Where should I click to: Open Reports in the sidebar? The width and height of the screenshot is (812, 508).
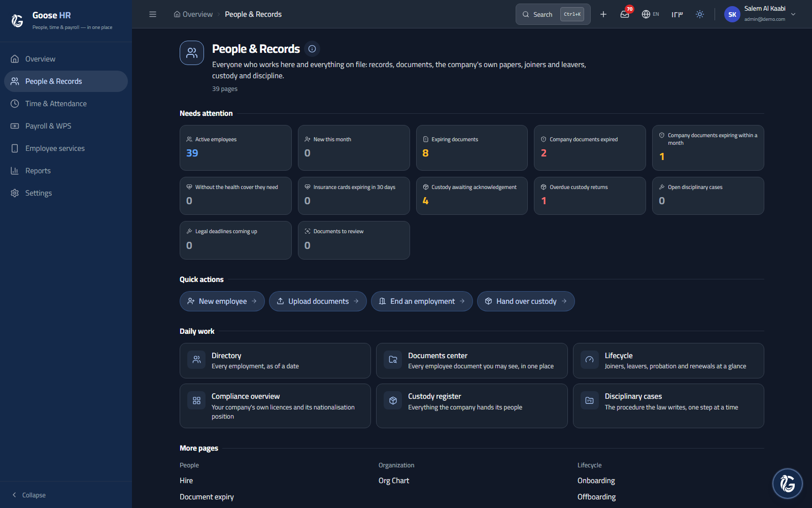[66, 171]
